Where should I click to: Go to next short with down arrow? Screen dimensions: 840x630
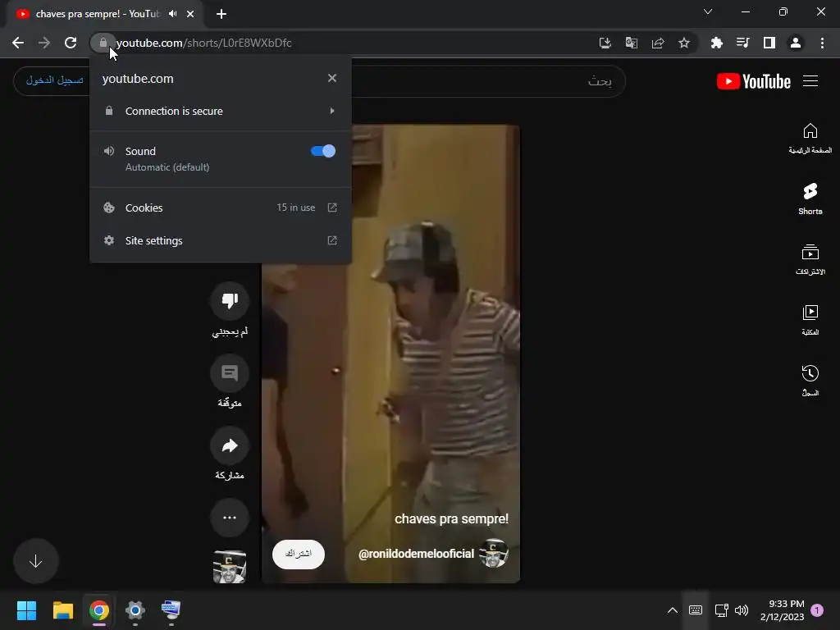point(36,561)
